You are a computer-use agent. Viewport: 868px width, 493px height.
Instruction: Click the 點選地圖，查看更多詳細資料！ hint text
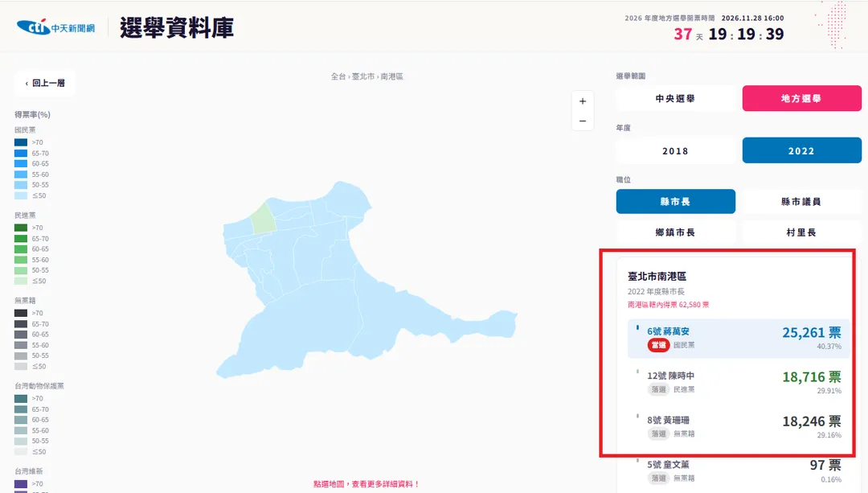366,484
